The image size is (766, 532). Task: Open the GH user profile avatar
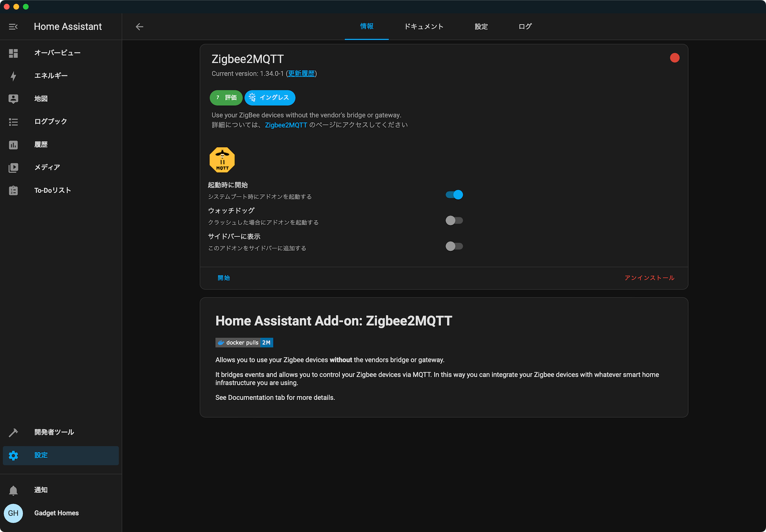(x=13, y=513)
